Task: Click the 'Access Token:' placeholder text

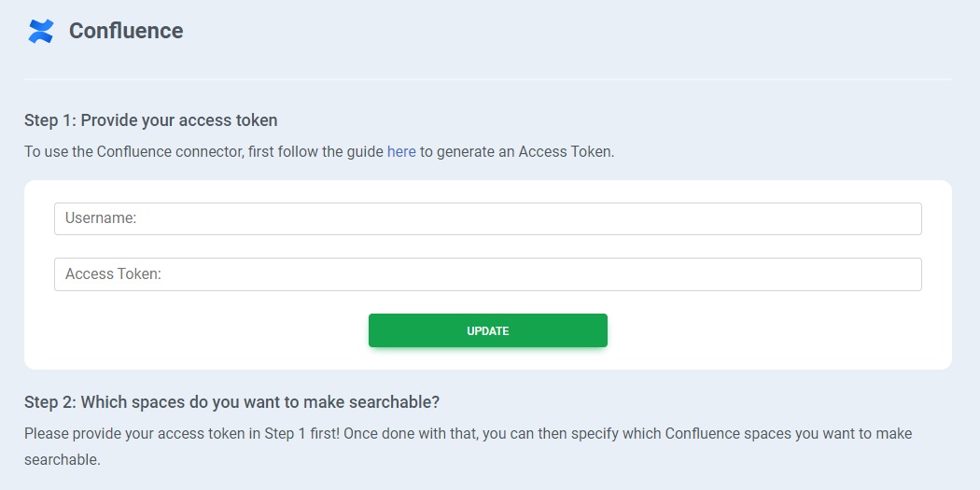Action: click(114, 274)
